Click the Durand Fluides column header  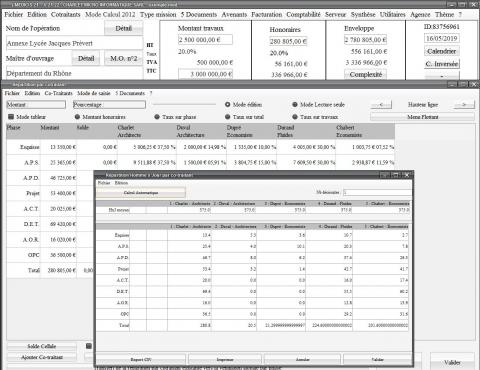click(x=306, y=131)
